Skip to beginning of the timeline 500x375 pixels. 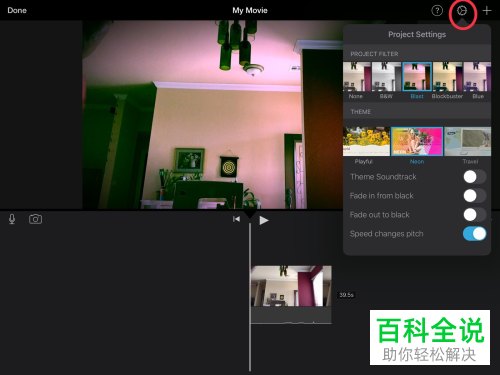click(236, 219)
